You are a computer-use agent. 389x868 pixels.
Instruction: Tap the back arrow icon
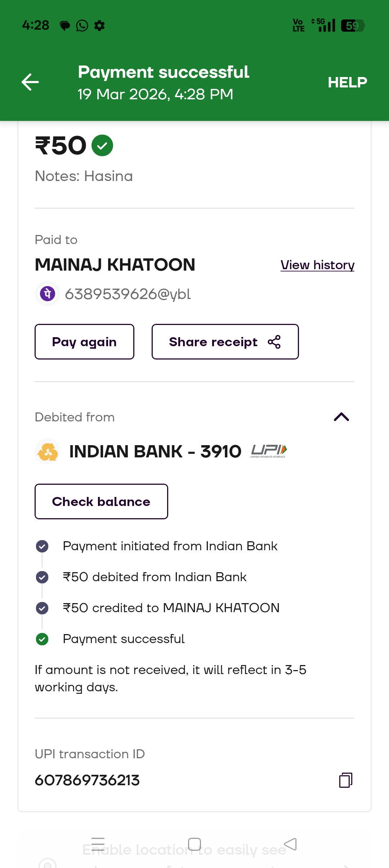30,82
